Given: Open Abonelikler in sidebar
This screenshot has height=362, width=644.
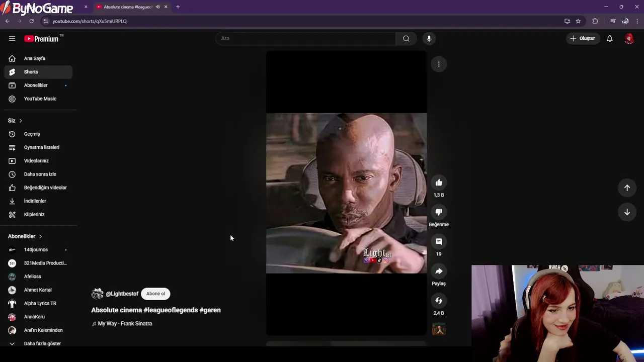Looking at the screenshot, I should (38, 85).
